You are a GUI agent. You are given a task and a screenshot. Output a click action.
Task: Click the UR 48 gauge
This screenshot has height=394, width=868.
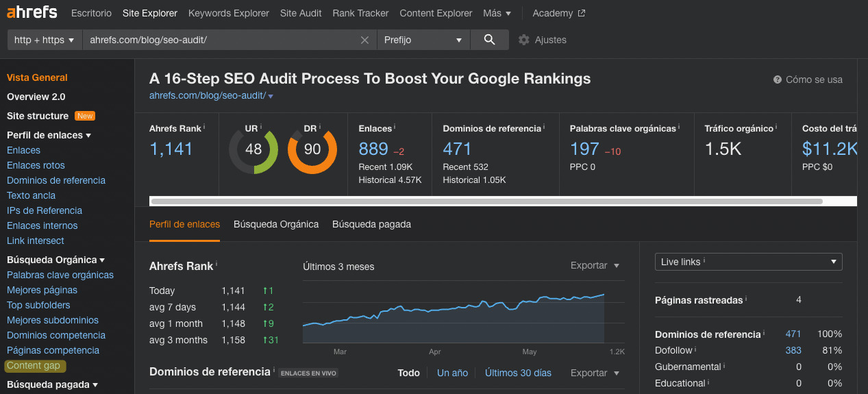(x=253, y=149)
